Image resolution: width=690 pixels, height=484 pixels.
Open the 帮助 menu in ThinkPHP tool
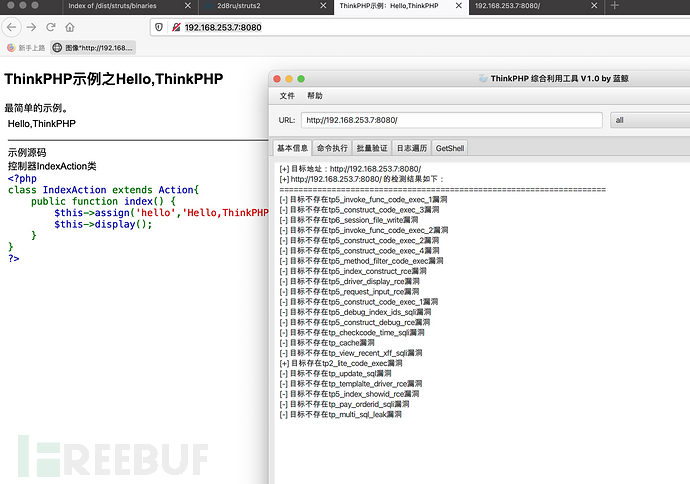tap(315, 95)
